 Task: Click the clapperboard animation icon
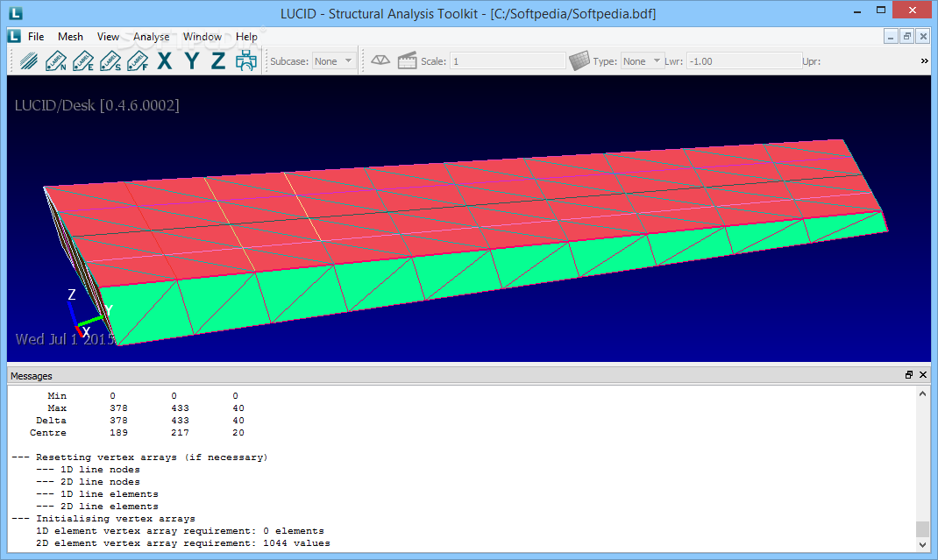408,60
